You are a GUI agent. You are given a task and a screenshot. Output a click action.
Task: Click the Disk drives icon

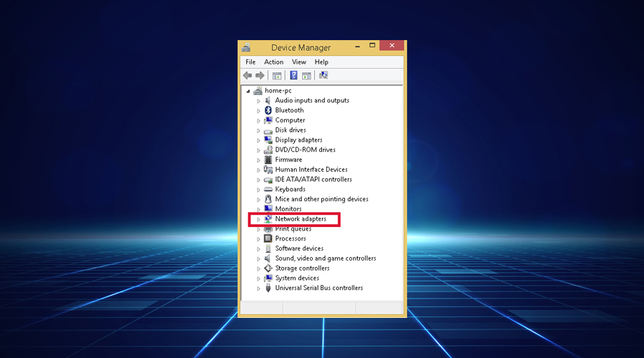[268, 130]
